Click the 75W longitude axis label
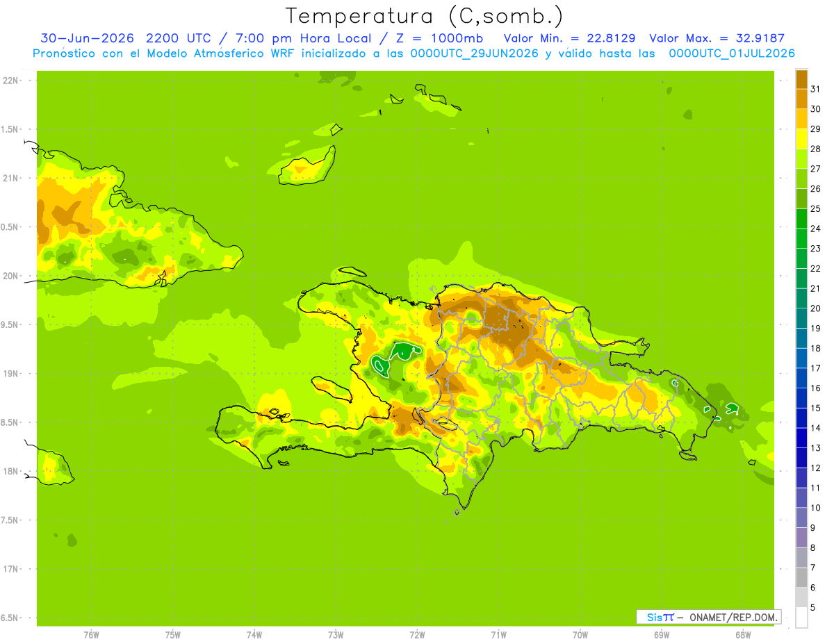This screenshot has height=644, width=834. pos(173,635)
